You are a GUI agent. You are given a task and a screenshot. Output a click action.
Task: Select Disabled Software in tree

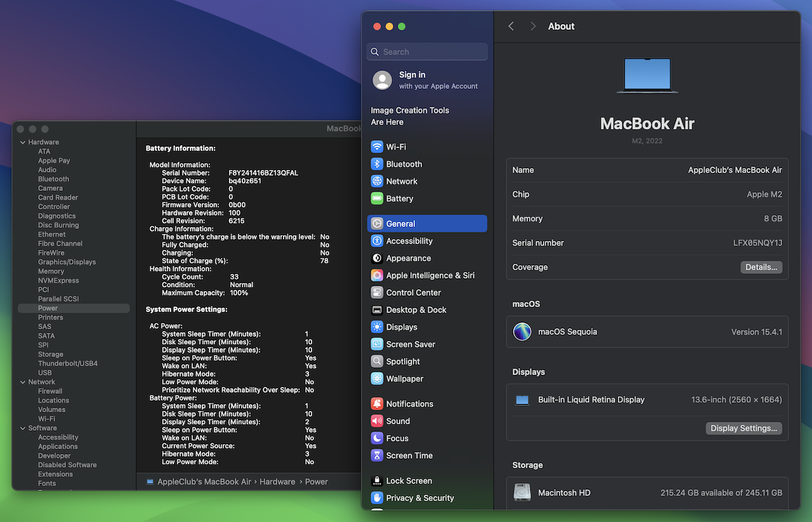pos(67,465)
